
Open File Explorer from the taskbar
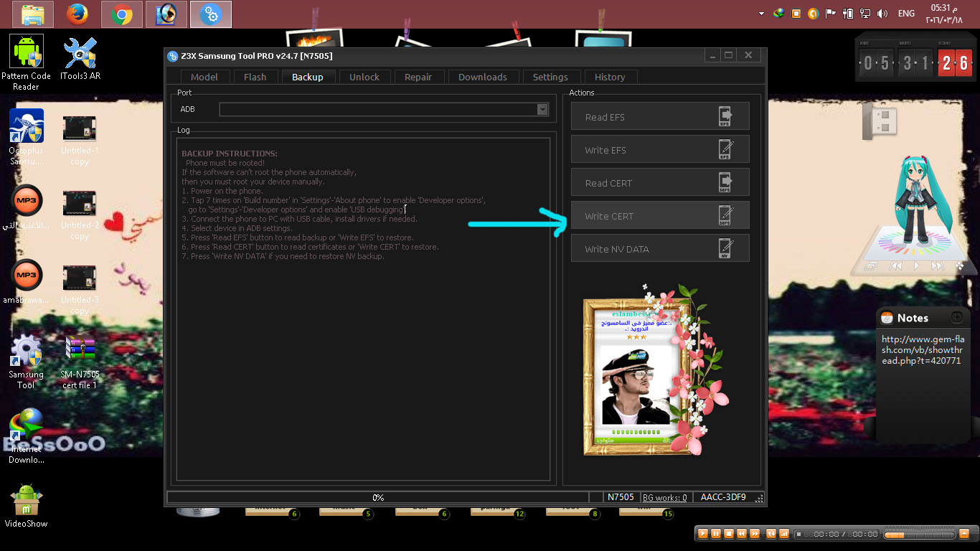click(33, 14)
